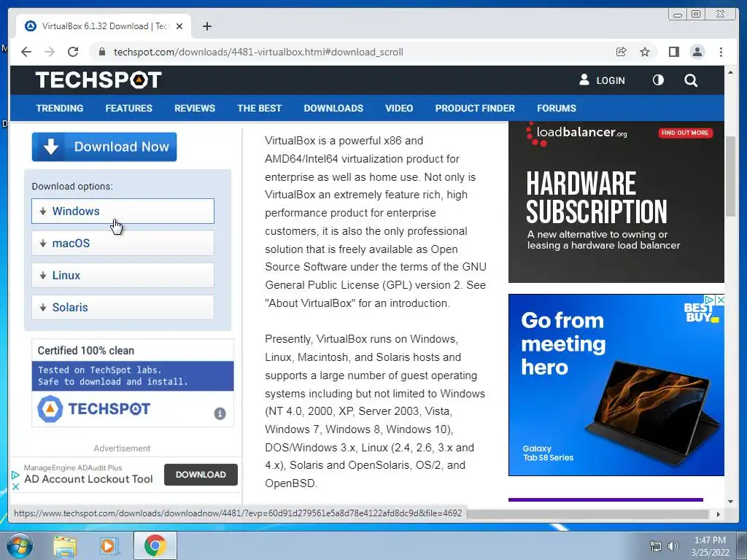This screenshot has height=560, width=747.
Task: Click the blue Download Now button
Action: (104, 147)
